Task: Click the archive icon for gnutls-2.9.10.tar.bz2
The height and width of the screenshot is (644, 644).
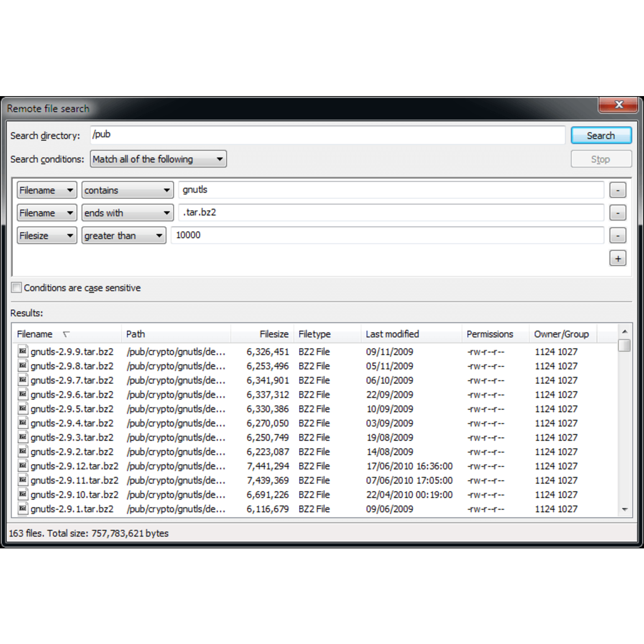Action: click(23, 495)
